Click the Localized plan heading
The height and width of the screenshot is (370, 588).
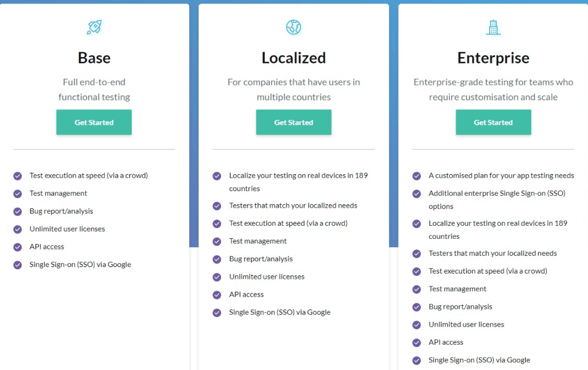coord(293,58)
